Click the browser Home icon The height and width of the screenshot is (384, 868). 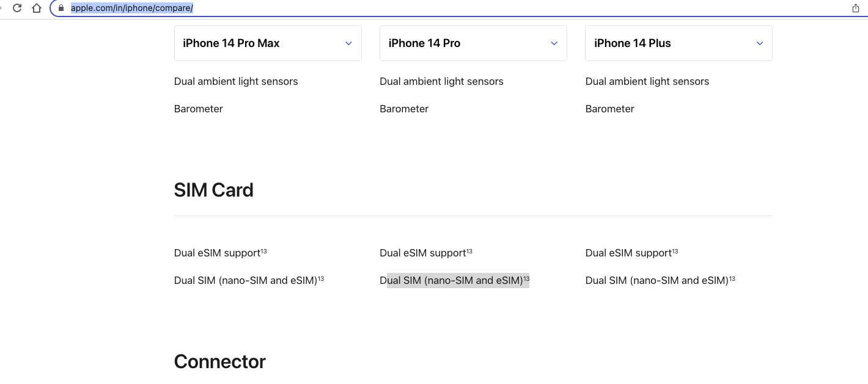click(x=37, y=8)
